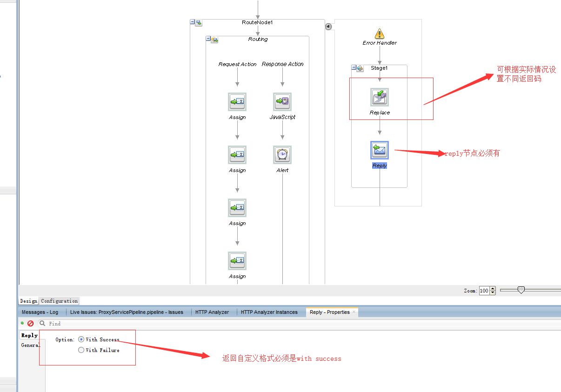Collapse the error handler panel arrow
Screen dimensions: 561x392
328,27
